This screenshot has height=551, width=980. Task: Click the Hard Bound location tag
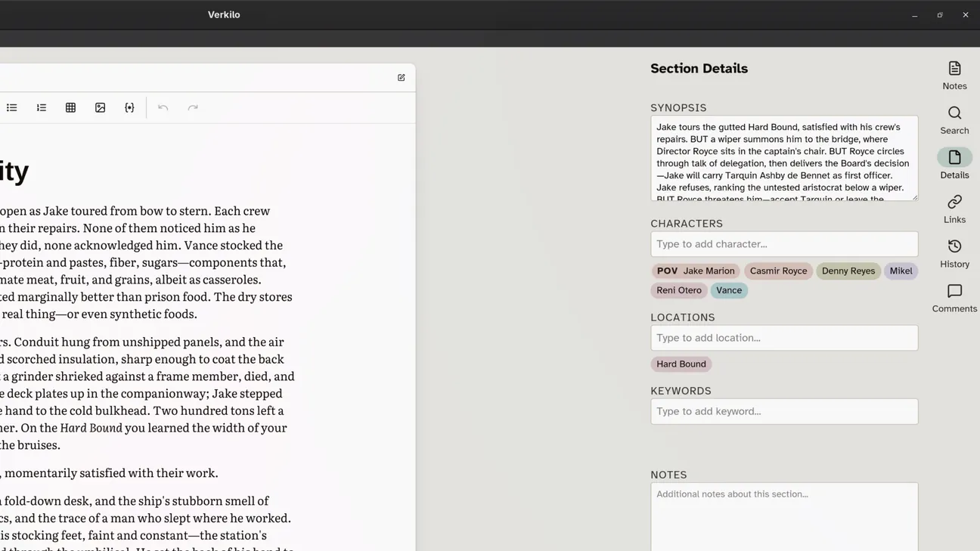[x=681, y=364]
